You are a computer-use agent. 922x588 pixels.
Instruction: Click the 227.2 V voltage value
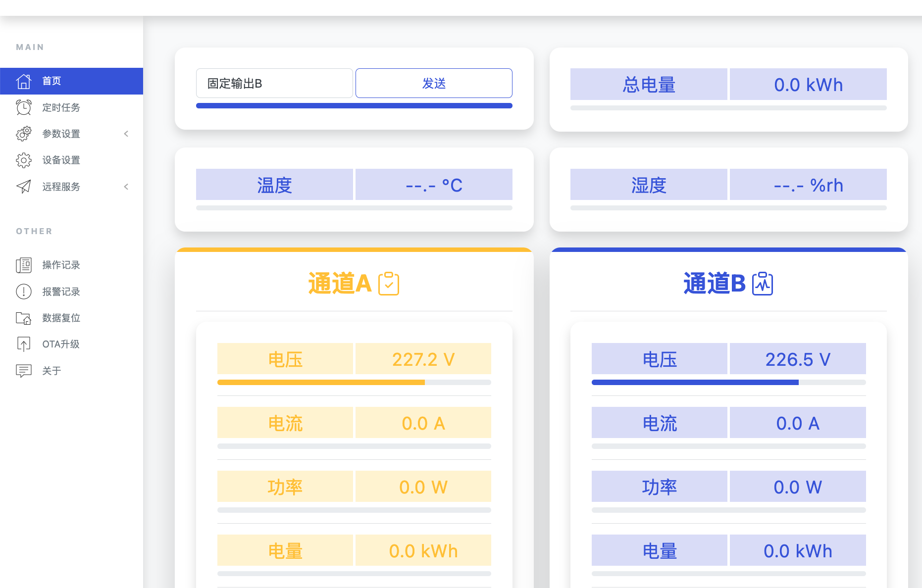coord(423,359)
